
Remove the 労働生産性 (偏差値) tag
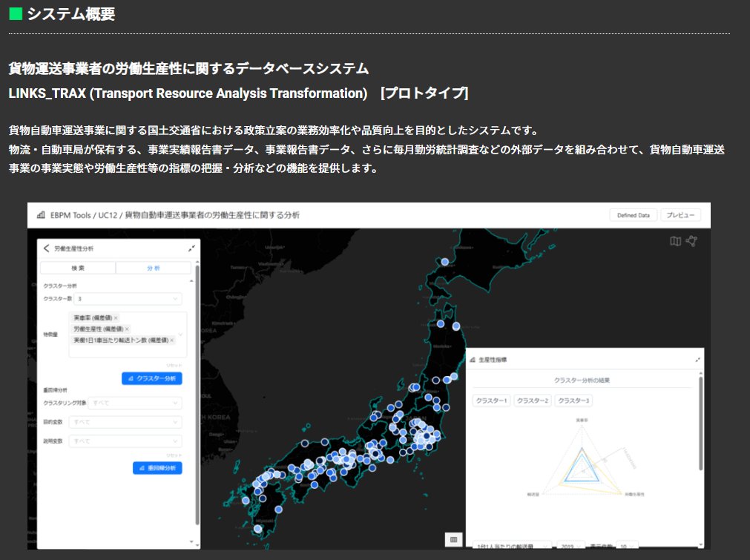click(x=127, y=329)
